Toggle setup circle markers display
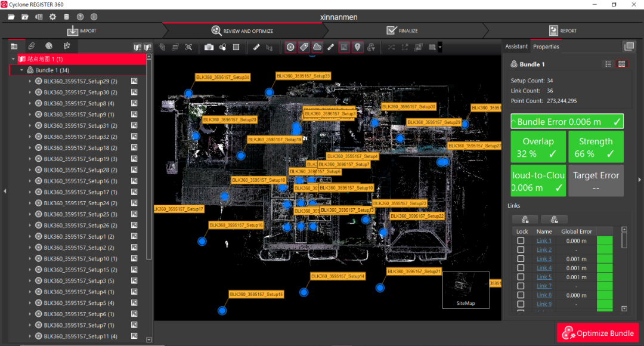 (290, 47)
